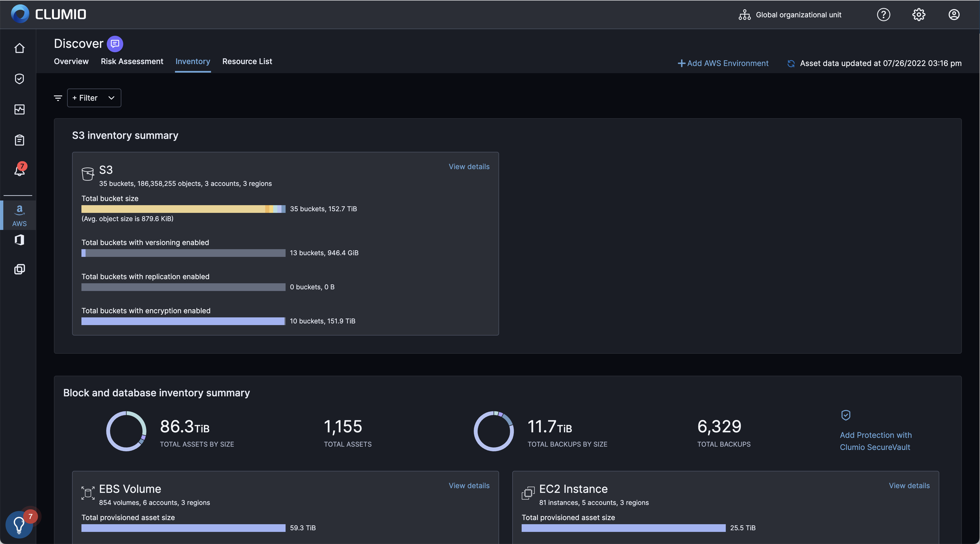Click the SecureVault shield icon
The height and width of the screenshot is (544, 980).
[846, 415]
